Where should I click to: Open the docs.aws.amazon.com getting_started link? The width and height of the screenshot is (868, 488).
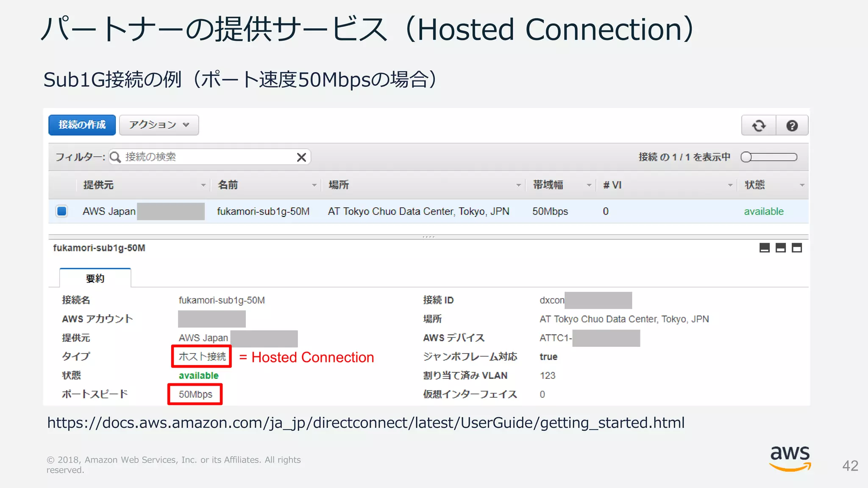tap(366, 423)
